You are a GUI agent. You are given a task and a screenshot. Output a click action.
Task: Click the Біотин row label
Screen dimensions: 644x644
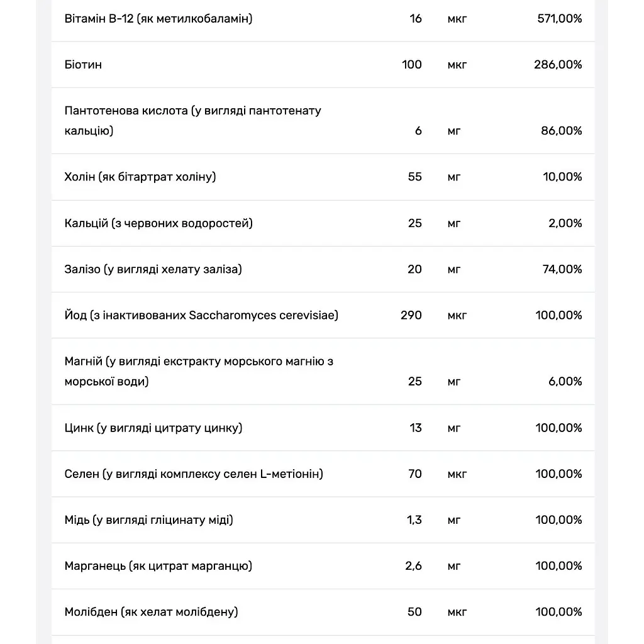(x=83, y=65)
